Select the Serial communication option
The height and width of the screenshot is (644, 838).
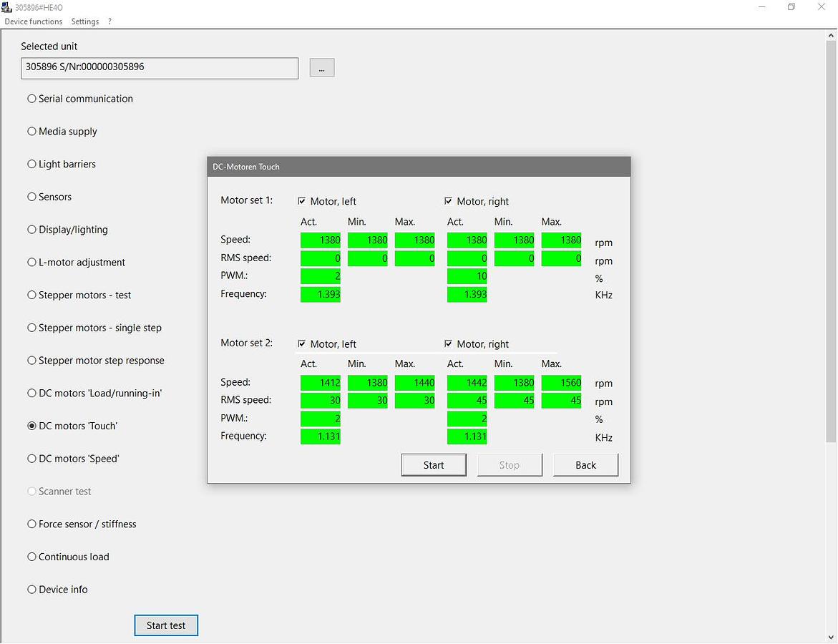pyautogui.click(x=31, y=99)
